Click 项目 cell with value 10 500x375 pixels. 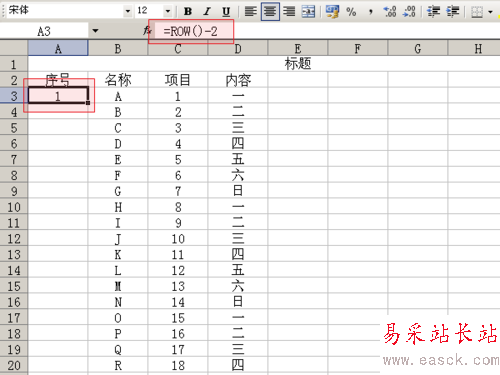[178, 239]
